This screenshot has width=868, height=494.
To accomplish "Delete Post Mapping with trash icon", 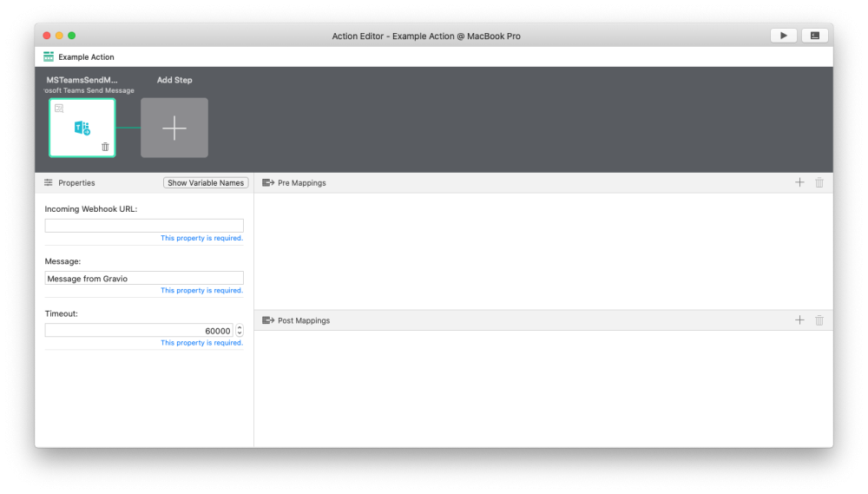I will coord(819,320).
